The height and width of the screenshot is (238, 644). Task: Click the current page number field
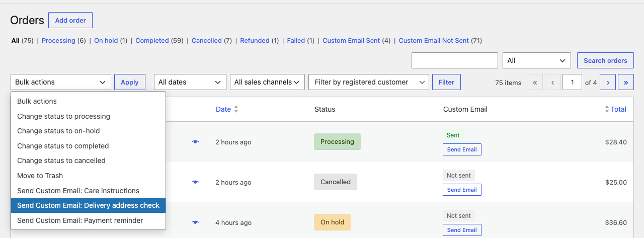tap(573, 82)
